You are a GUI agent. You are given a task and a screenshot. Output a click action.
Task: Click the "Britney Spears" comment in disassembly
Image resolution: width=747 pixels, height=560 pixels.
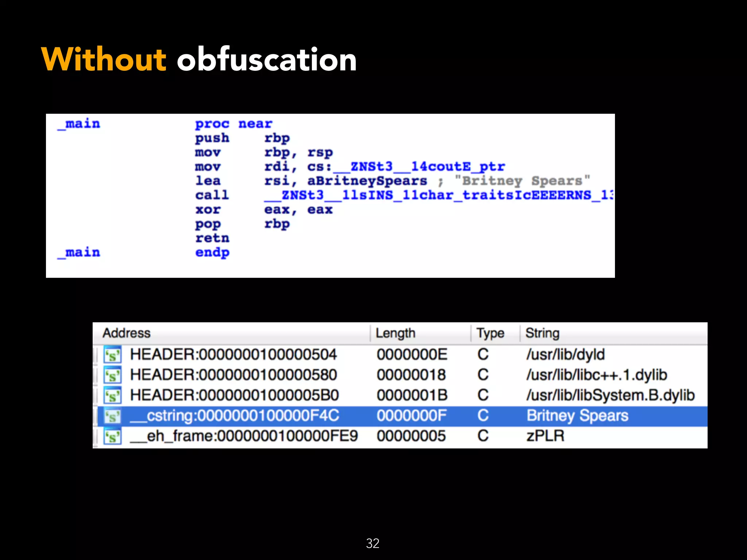pos(522,181)
